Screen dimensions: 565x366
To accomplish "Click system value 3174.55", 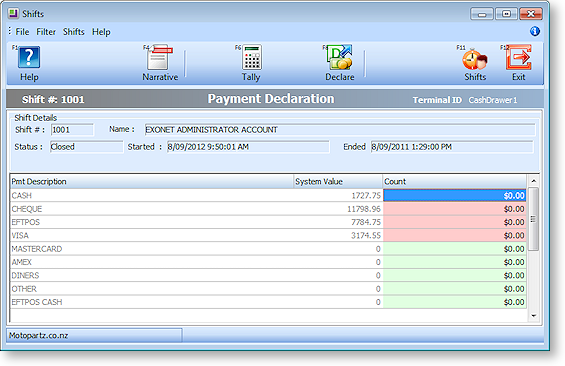I will point(366,235).
